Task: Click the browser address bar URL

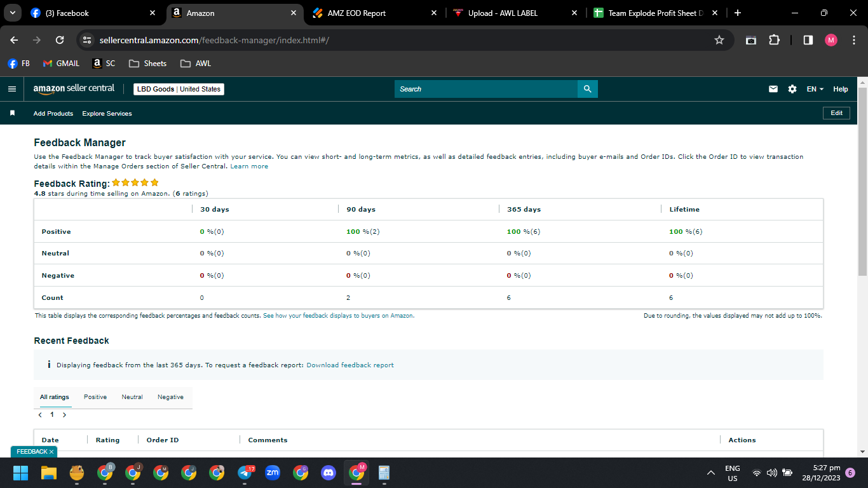Action: (214, 40)
